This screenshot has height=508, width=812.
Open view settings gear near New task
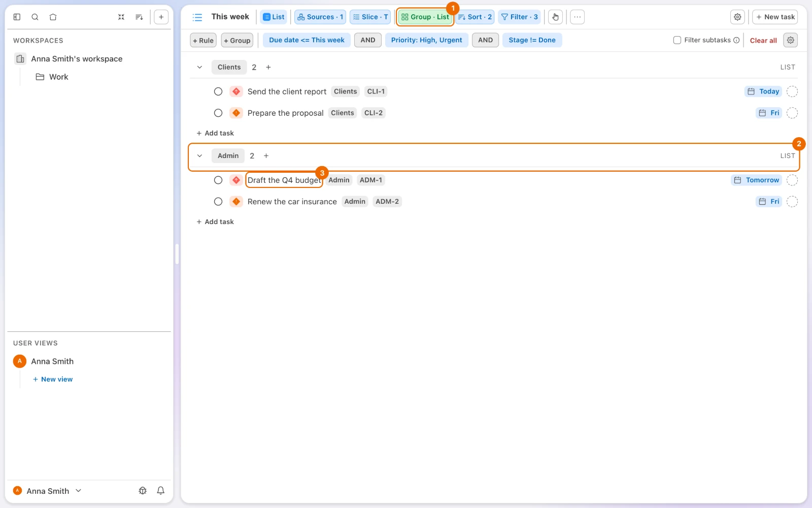point(737,17)
